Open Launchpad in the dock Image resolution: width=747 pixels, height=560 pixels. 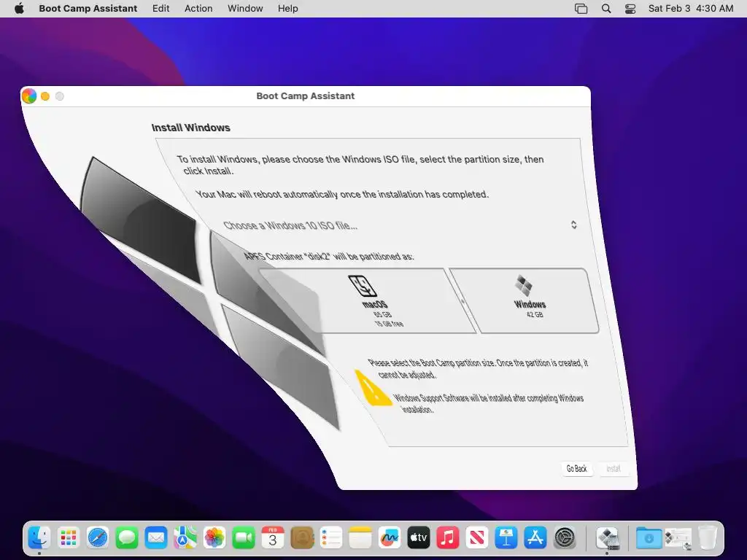click(x=69, y=538)
